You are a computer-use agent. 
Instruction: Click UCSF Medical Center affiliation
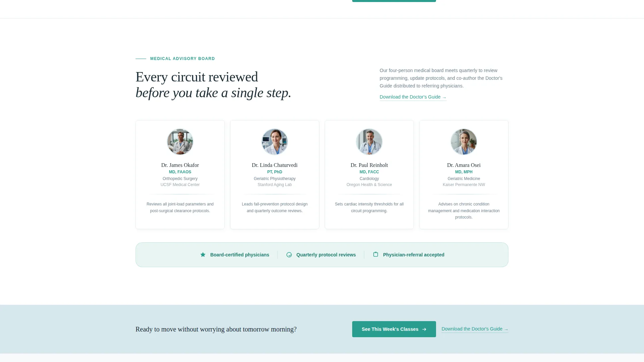pos(180,185)
